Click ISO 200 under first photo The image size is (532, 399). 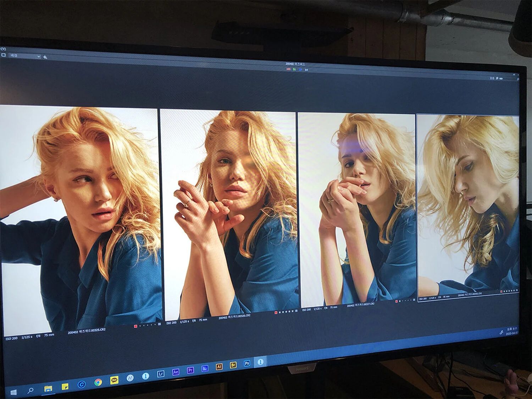11,338
